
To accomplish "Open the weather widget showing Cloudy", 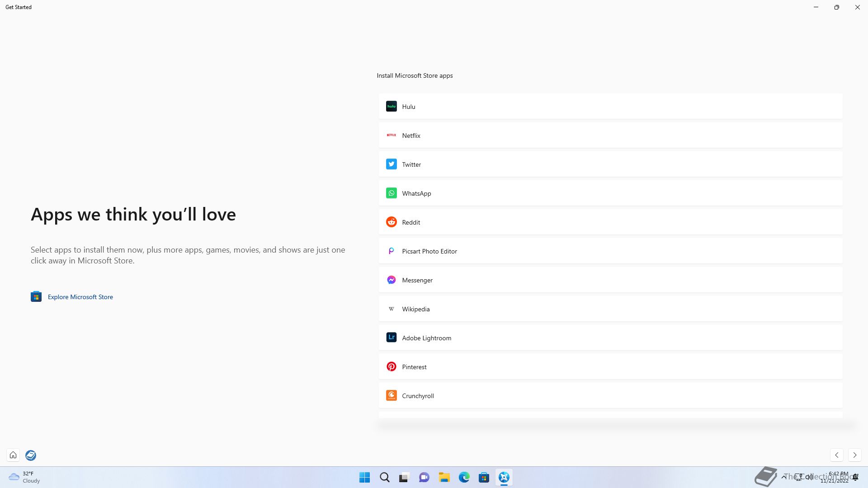I will (25, 477).
